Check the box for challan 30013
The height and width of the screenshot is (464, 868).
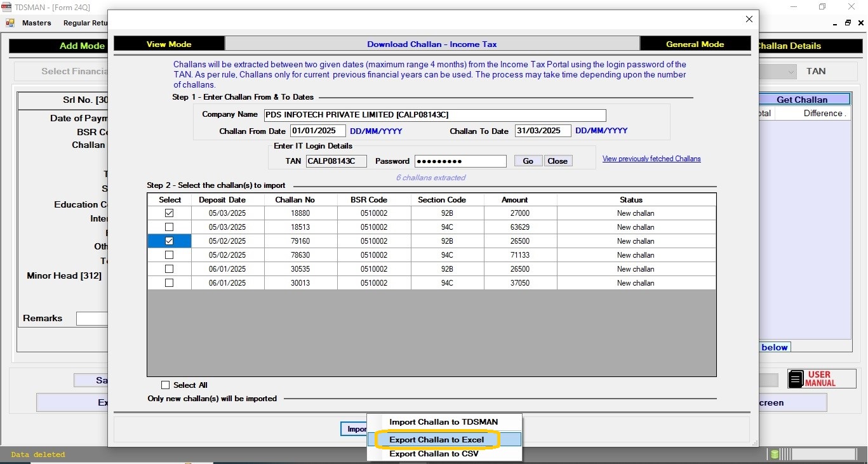pos(169,283)
